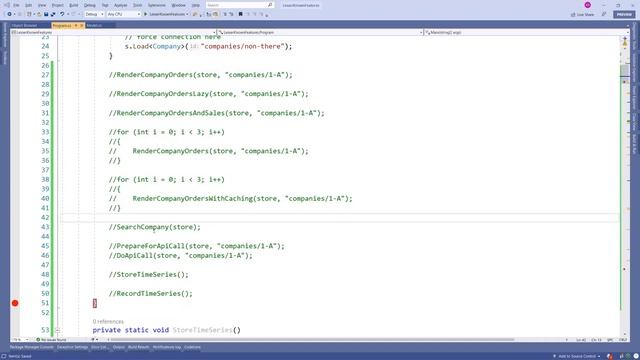Click the //RecordTimeSeries(); line
This screenshot has height=360, width=640.
tap(151, 293)
